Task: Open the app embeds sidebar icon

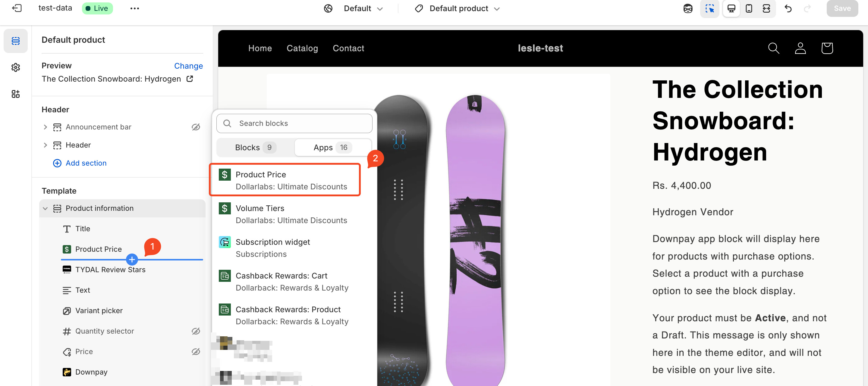Action: pyautogui.click(x=15, y=94)
